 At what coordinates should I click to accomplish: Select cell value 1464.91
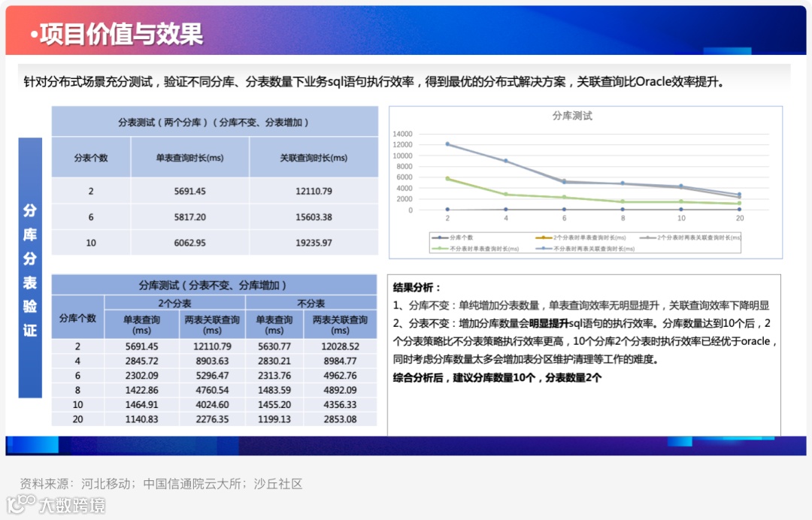pyautogui.click(x=141, y=404)
